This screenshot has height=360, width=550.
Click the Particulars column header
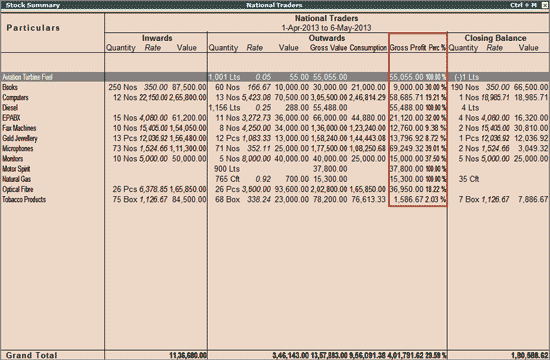coord(33,28)
